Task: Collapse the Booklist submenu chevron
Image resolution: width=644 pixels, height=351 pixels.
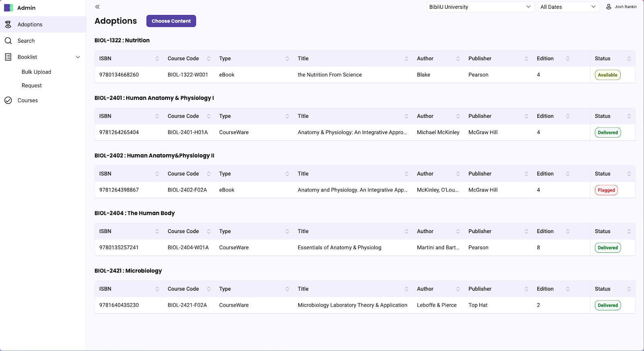Action: pyautogui.click(x=78, y=57)
